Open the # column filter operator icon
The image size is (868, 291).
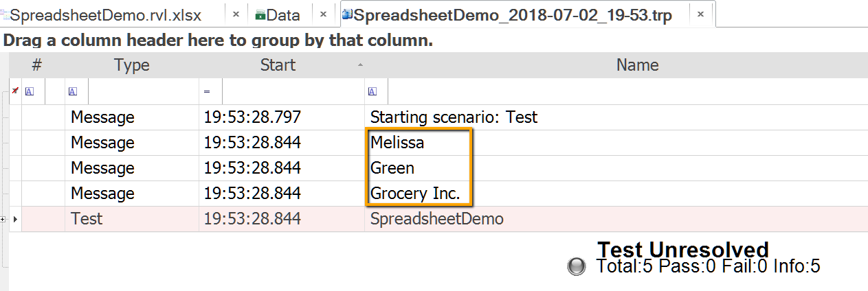29,91
